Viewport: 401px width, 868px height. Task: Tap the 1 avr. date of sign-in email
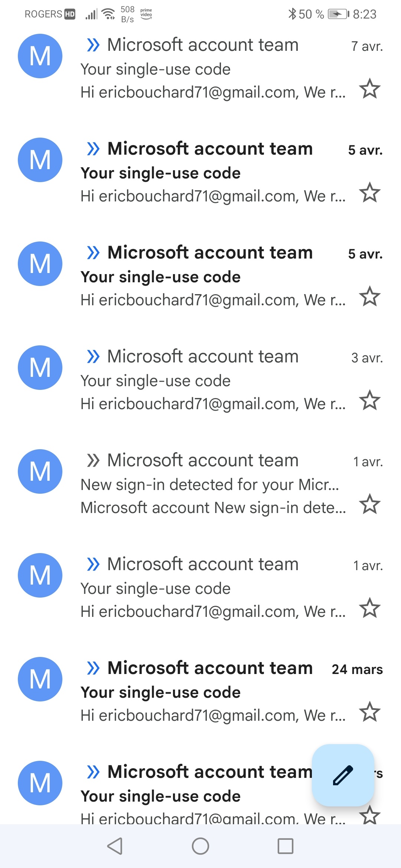click(368, 462)
